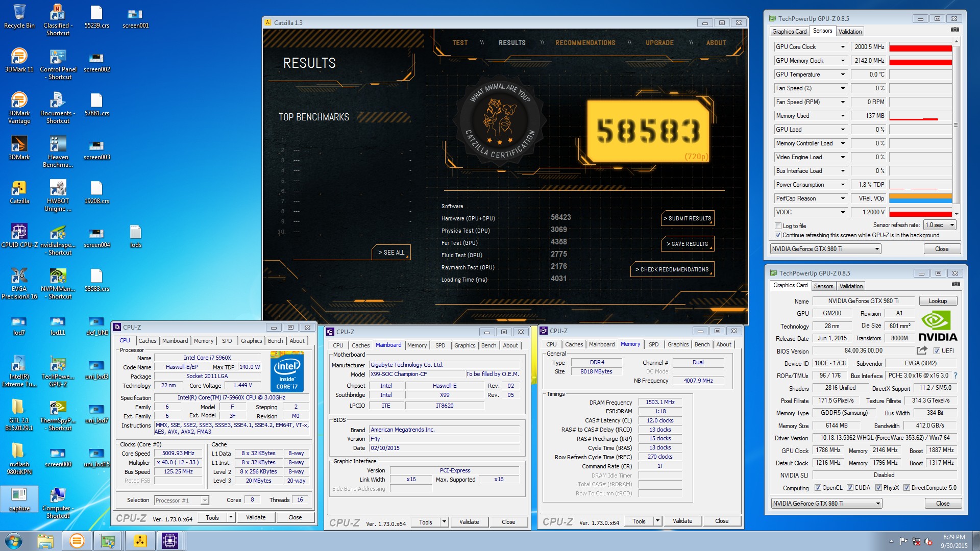Image resolution: width=980 pixels, height=551 pixels.
Task: Click SAVE RESULTS in Catzilla
Action: pos(687,244)
